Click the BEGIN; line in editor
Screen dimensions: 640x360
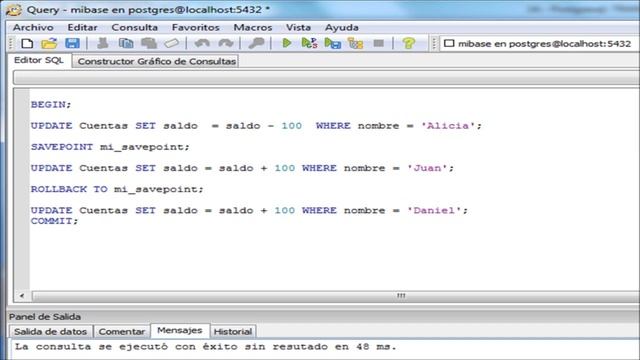(51, 104)
